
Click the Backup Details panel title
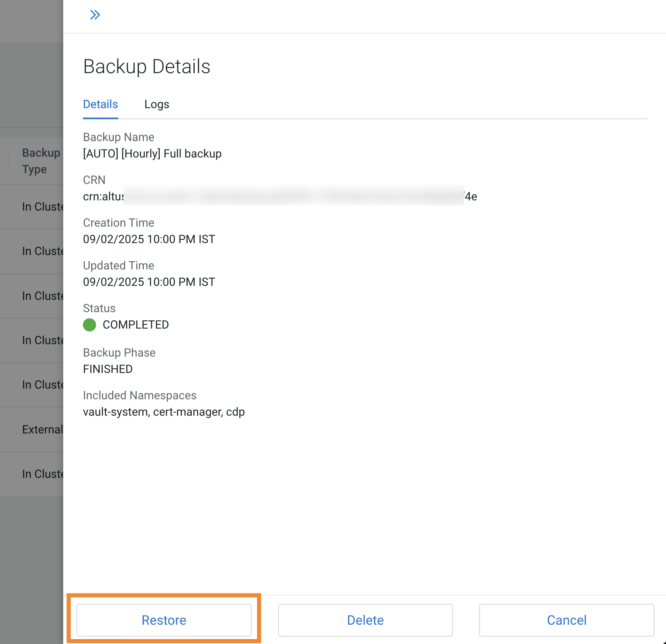[x=147, y=67]
